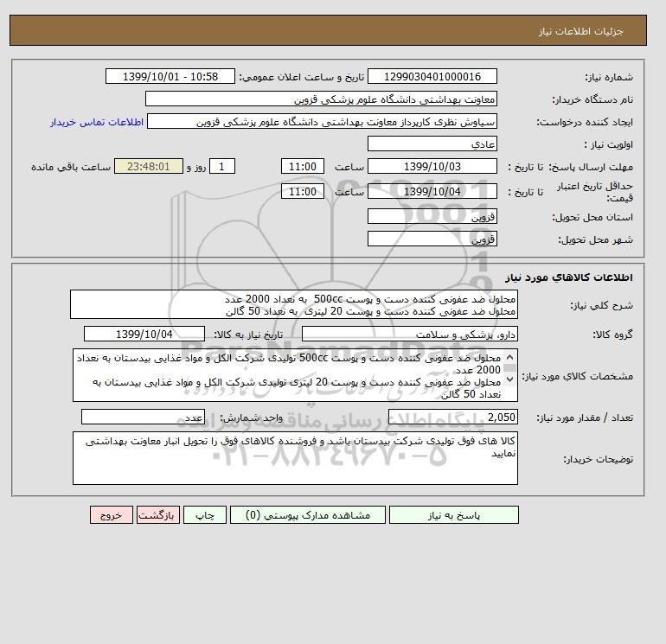Click the priority field عادی
Screen dimensions: 666x644
tap(432, 143)
